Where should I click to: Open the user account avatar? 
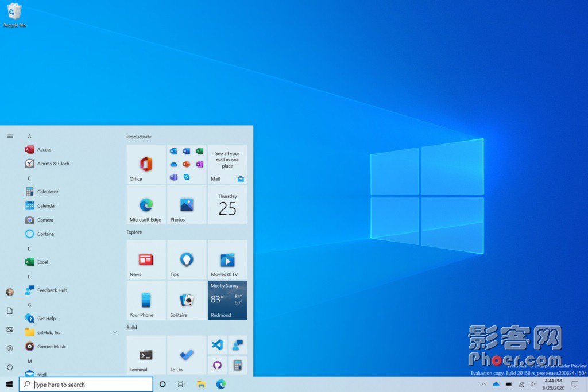coord(10,292)
